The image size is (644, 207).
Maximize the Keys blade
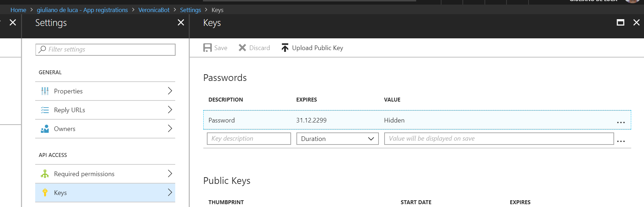point(621,22)
